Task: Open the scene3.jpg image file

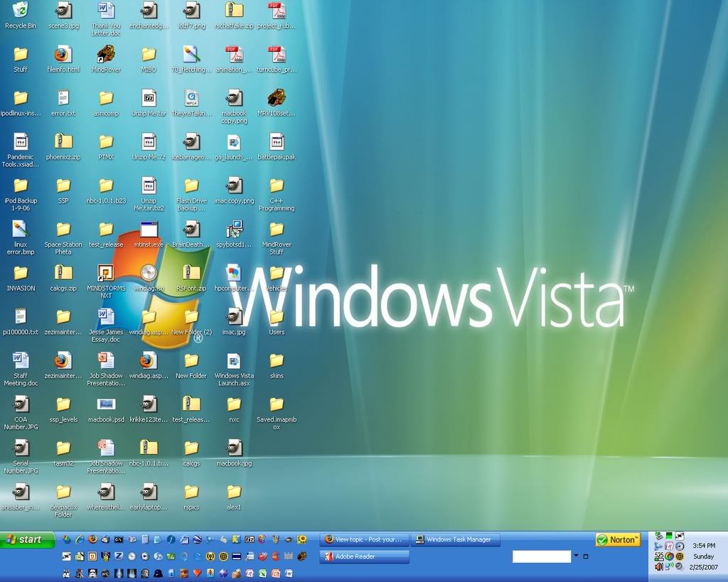Action: (63, 15)
